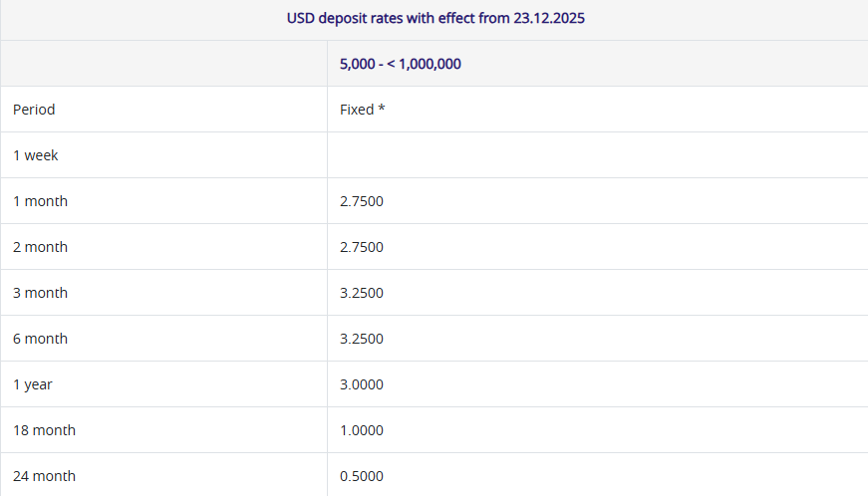The width and height of the screenshot is (868, 496).
Task: Click the 5,000 - < 1,000,000 column header
Action: pos(400,64)
